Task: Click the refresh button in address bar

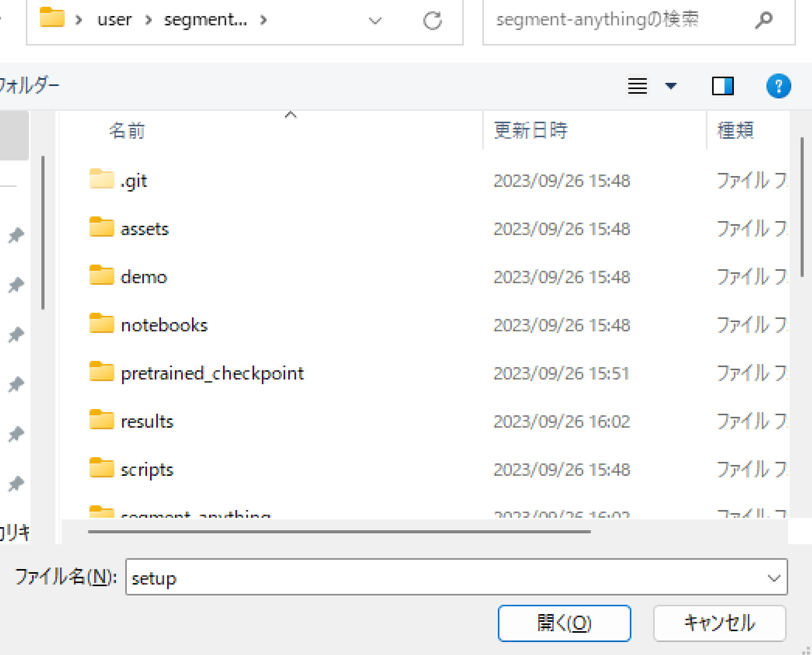Action: [432, 21]
